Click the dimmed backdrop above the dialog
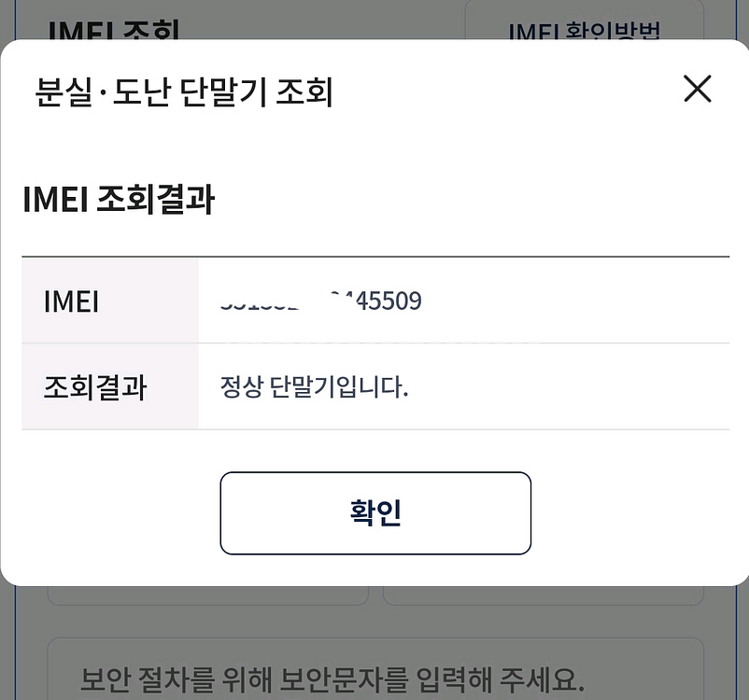Image resolution: width=749 pixels, height=700 pixels. (374, 17)
